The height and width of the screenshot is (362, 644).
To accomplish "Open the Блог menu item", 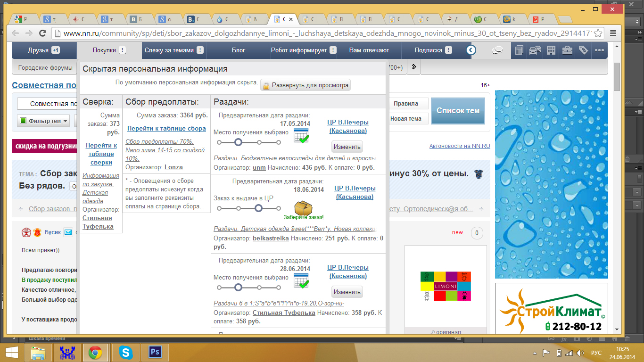I will click(x=239, y=50).
